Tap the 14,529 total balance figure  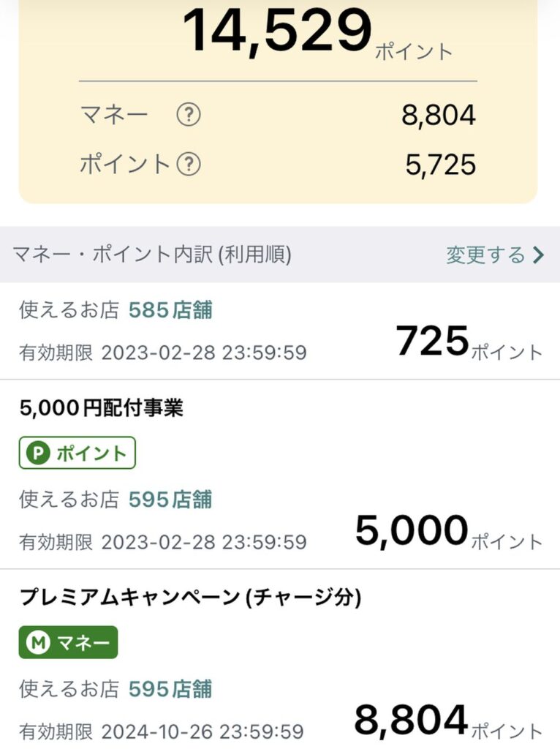pyautogui.click(x=276, y=31)
